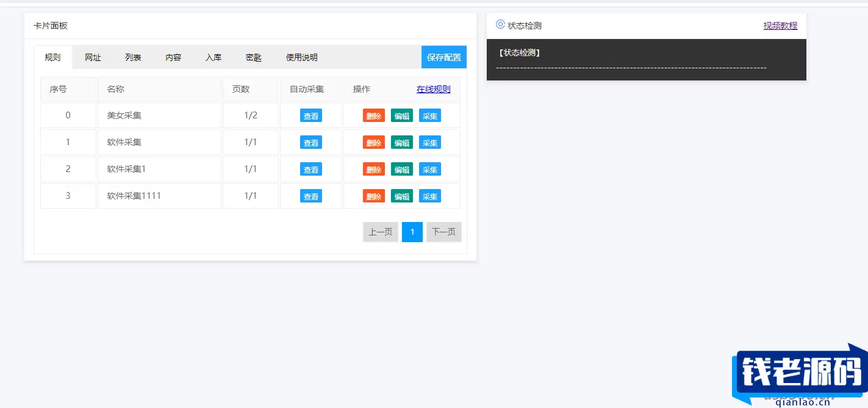Viewport: 868px width, 408px height.
Task: Go to the 内容 tab
Action: pyautogui.click(x=173, y=57)
